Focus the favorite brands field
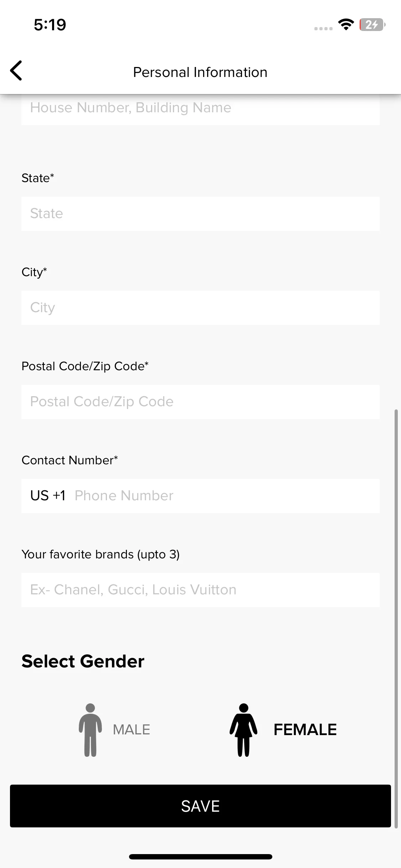 pos(200,590)
